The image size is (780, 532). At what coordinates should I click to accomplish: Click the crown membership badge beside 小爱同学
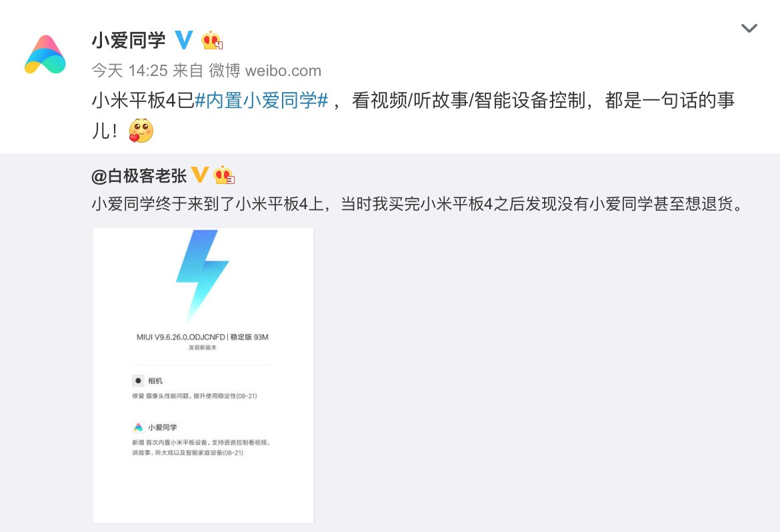pos(211,40)
